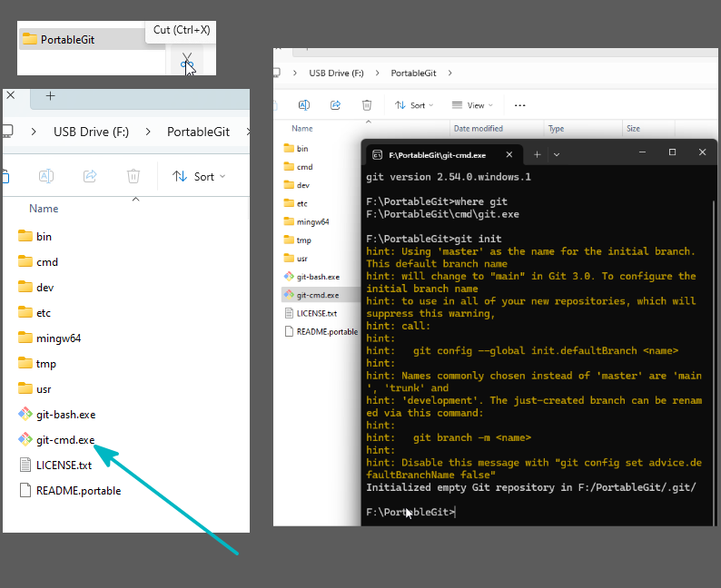Screen dimensions: 721x588
Task: Select dev folder in right Explorer
Action: coord(297,185)
